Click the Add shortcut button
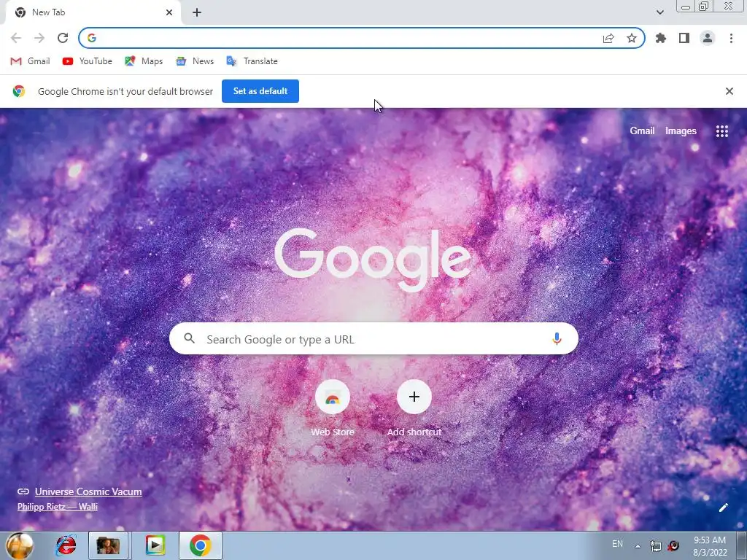 click(414, 408)
